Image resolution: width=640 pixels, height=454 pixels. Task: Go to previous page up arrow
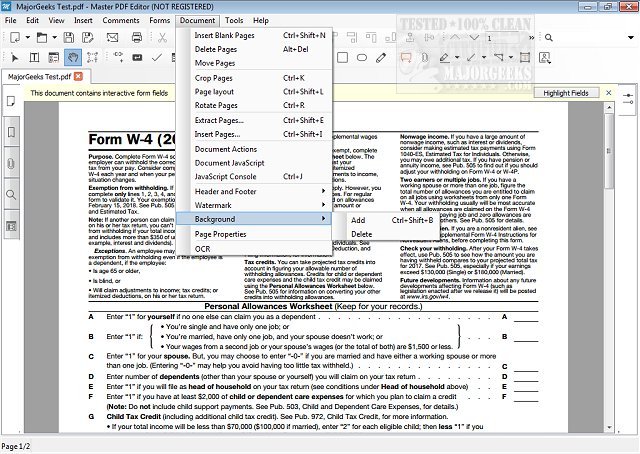click(x=455, y=37)
